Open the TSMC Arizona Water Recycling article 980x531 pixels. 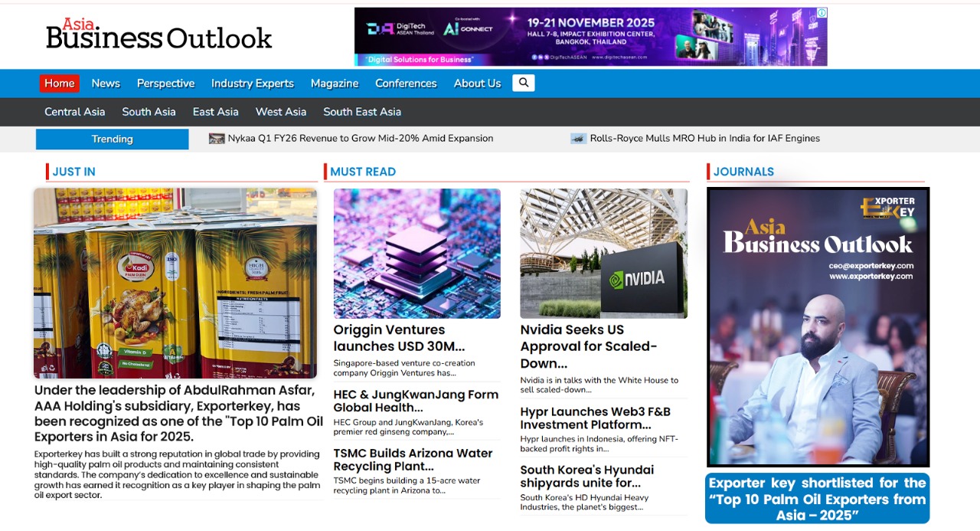point(413,460)
